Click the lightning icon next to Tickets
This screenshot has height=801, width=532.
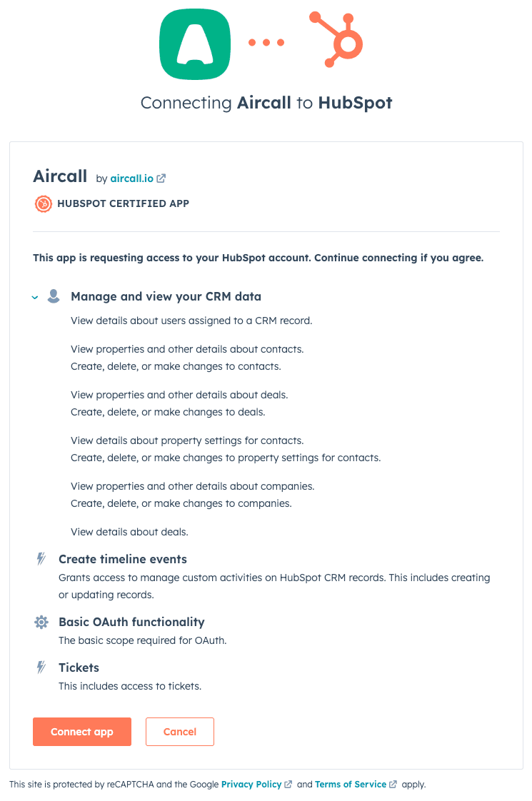click(41, 668)
